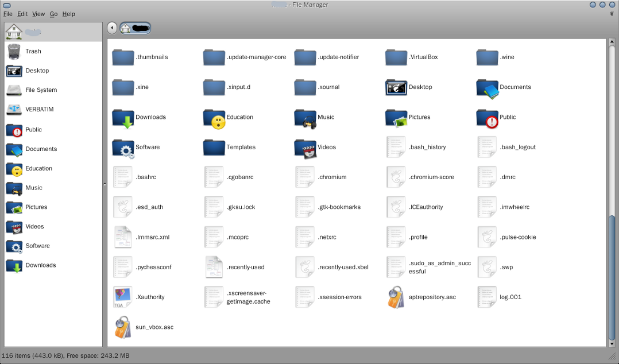Select the .VirtualBox folder icon
Screen dimensions: 619x364
(x=396, y=57)
